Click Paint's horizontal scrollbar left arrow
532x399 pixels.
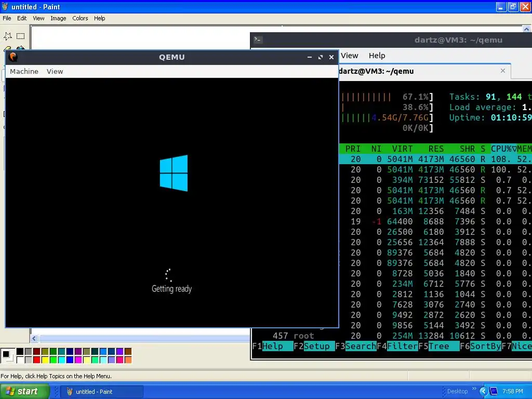(x=34, y=338)
